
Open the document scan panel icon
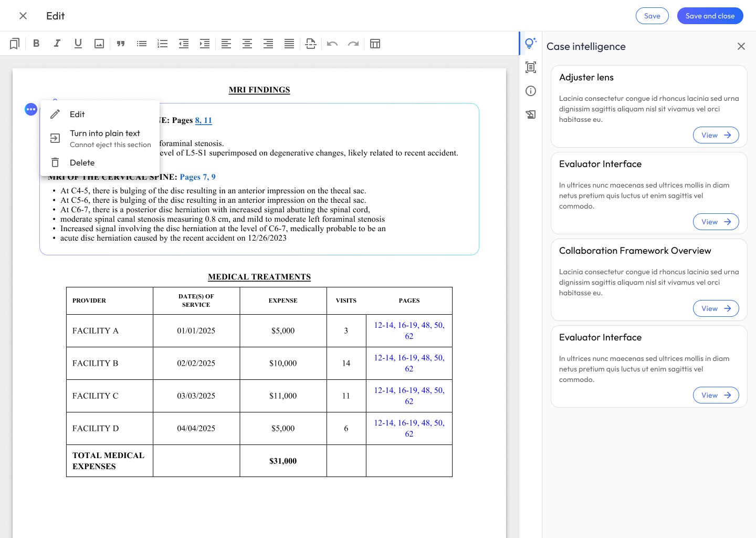pos(531,67)
